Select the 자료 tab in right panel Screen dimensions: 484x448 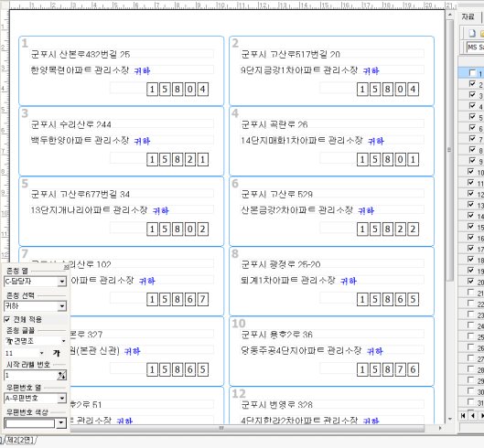(468, 16)
